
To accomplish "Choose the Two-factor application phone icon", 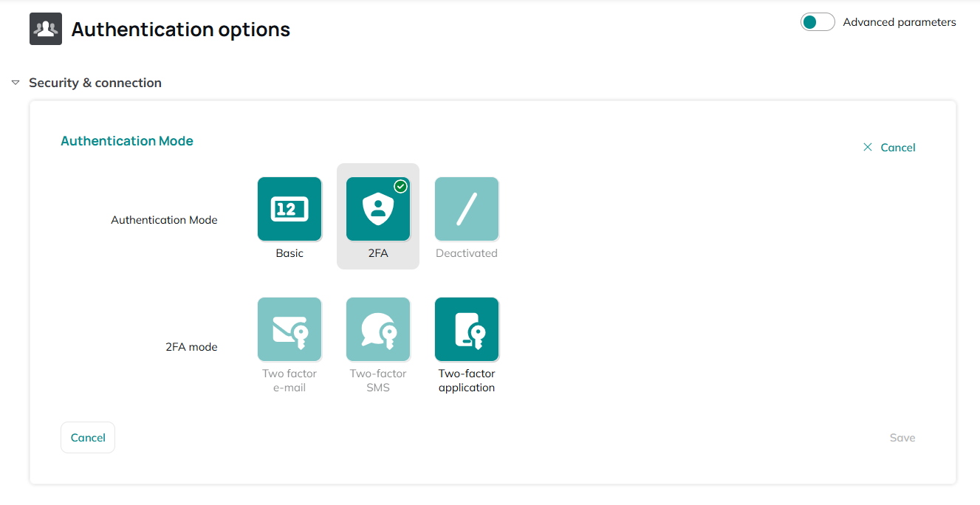I will click(467, 329).
